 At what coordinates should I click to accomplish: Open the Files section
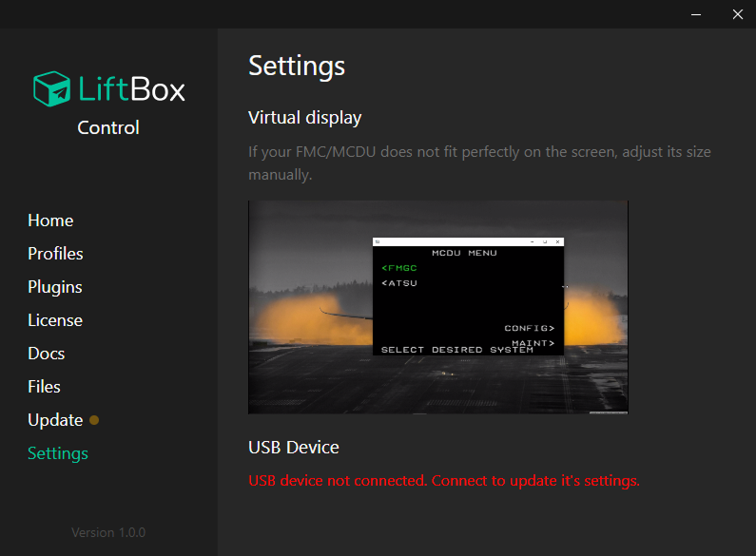(44, 387)
